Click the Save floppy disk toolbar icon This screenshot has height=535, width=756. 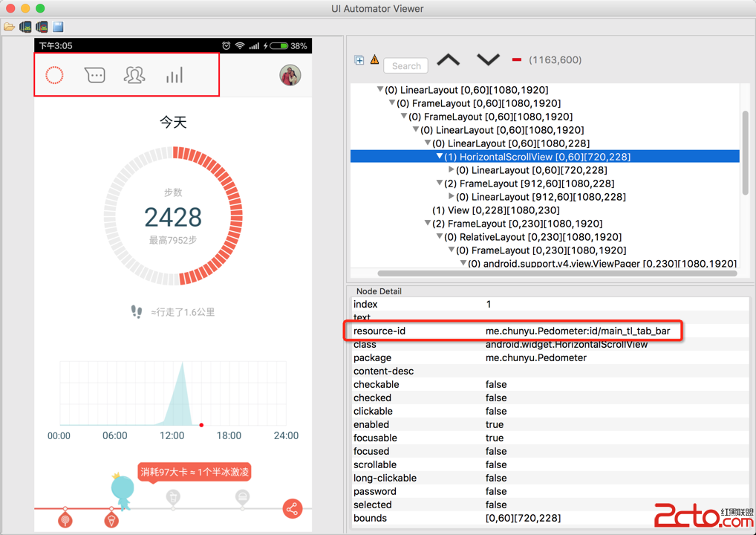(59, 27)
